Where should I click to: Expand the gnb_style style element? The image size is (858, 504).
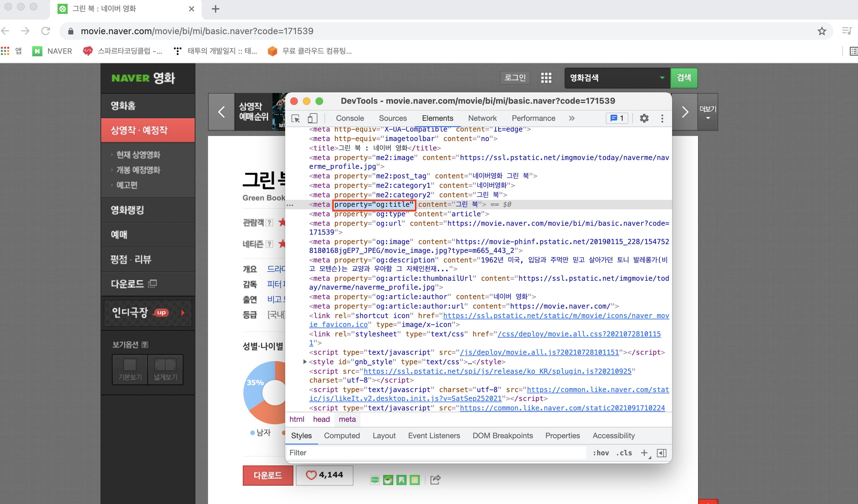coord(305,362)
